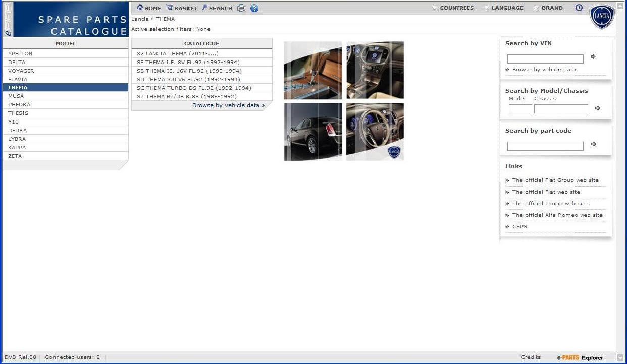Open the official Alfa Romeo web site
This screenshot has width=627, height=364.
click(x=557, y=215)
